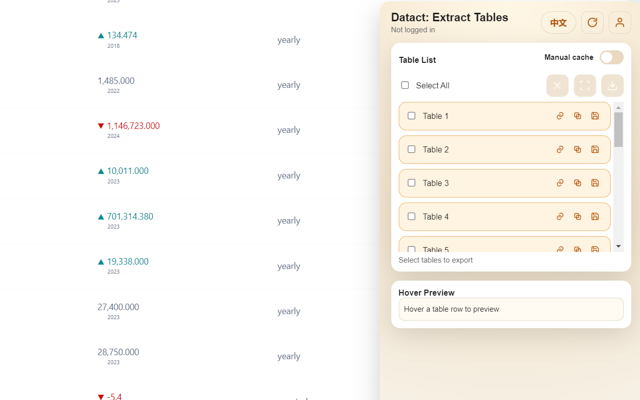Click yearly in the 10,011.000 row
640x400 pixels.
click(x=289, y=176)
